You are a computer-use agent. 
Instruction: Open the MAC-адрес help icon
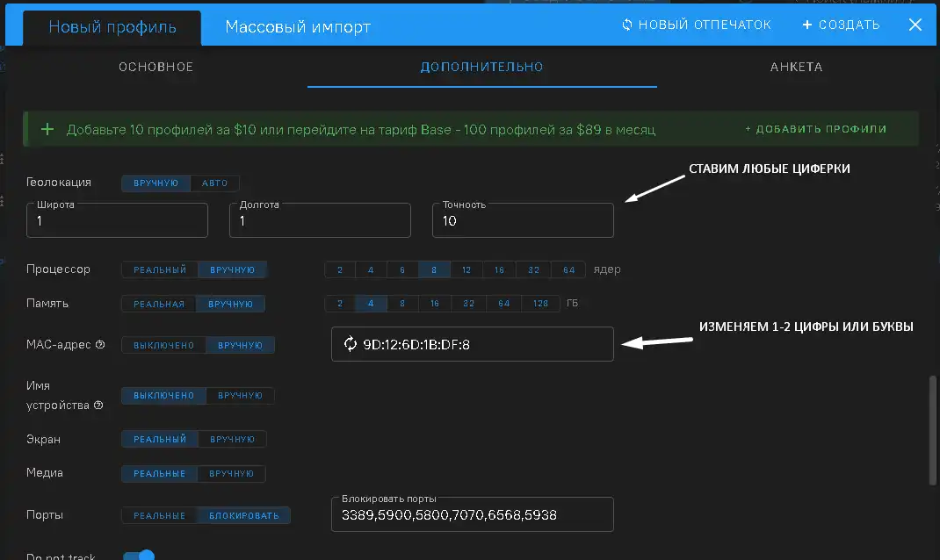click(100, 344)
